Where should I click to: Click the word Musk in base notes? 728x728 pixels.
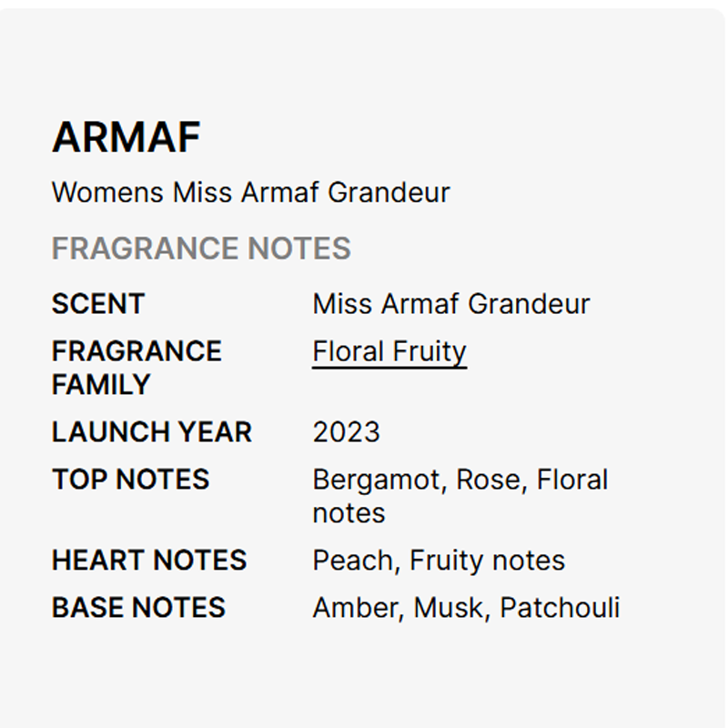coord(449,608)
